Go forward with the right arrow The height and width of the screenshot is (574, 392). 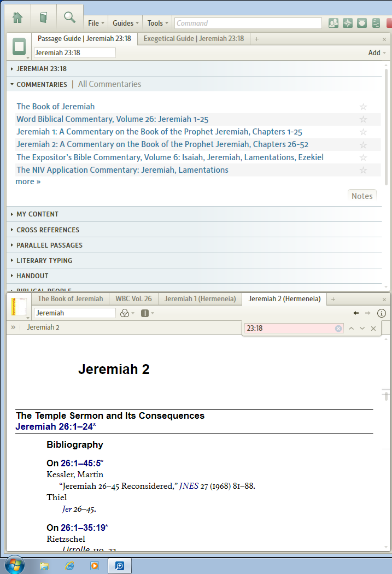tap(368, 313)
